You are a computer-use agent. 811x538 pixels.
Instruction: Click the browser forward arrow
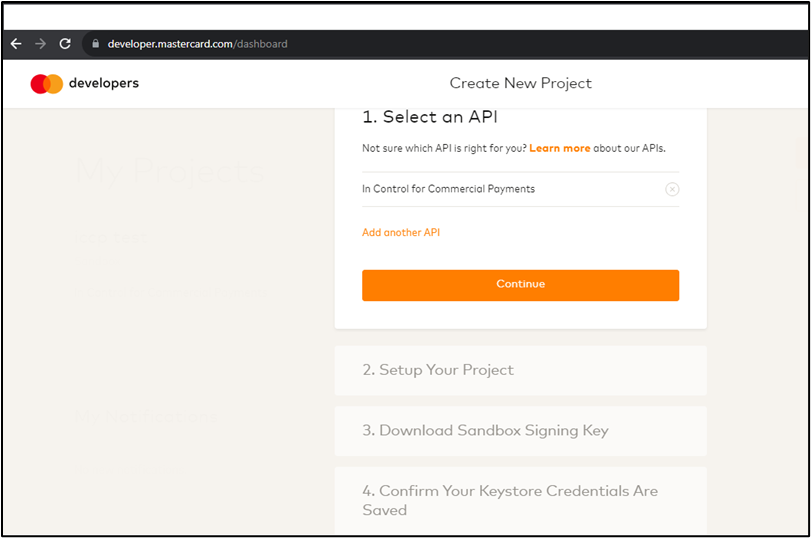(x=40, y=44)
